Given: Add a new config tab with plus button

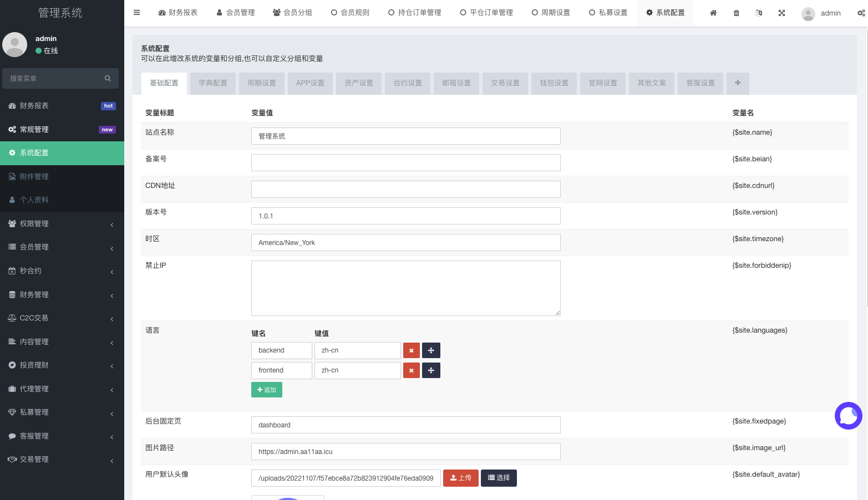Looking at the screenshot, I should click(738, 83).
